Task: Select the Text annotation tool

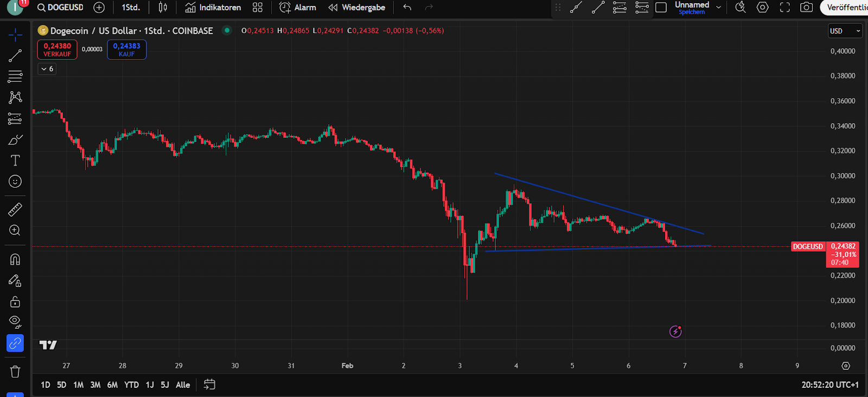Action: coord(15,161)
